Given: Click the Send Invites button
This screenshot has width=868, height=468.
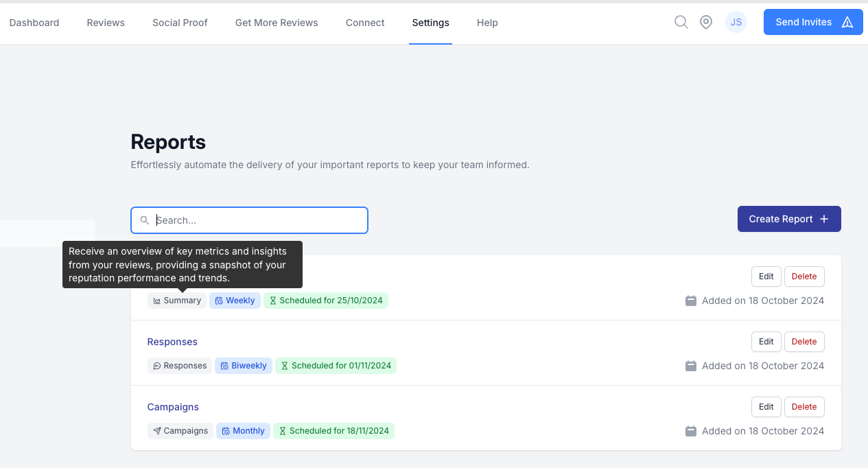Looking at the screenshot, I should coord(813,22).
